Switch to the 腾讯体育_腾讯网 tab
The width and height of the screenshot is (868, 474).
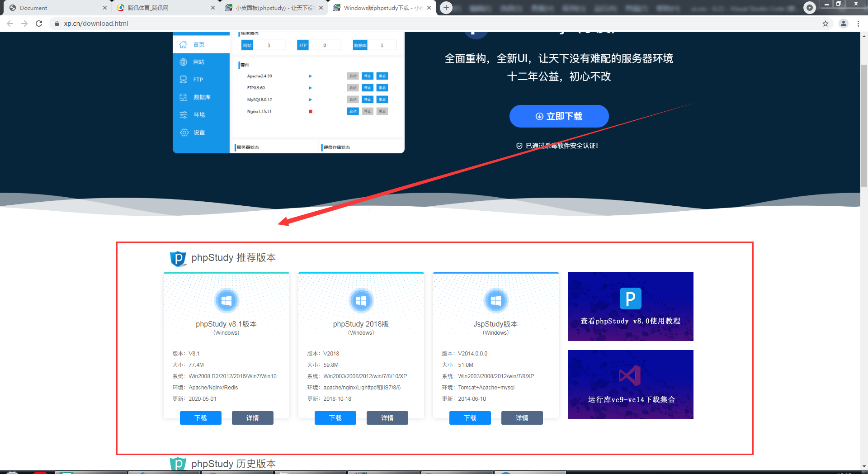tap(165, 8)
